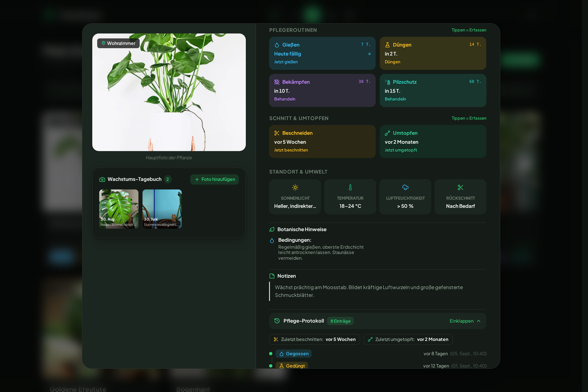This screenshot has height=392, width=588.
Task: Click Jetzt beschnitten link
Action: point(291,150)
